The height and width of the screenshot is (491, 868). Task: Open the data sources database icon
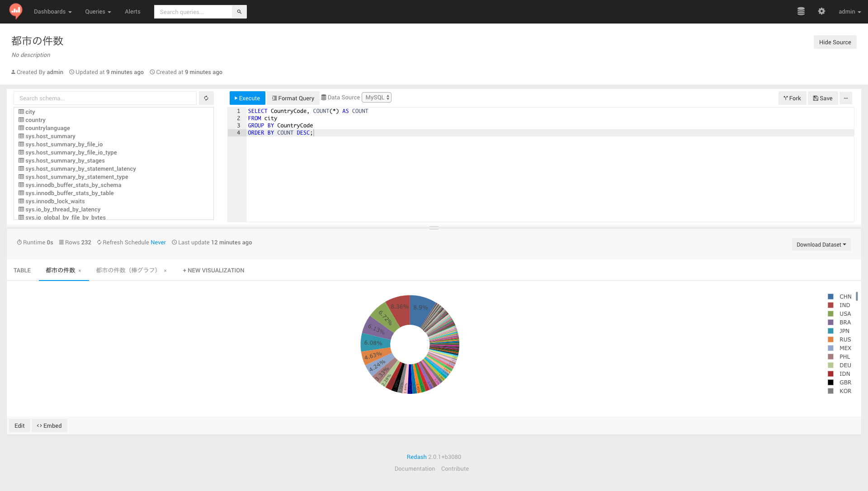pos(801,11)
